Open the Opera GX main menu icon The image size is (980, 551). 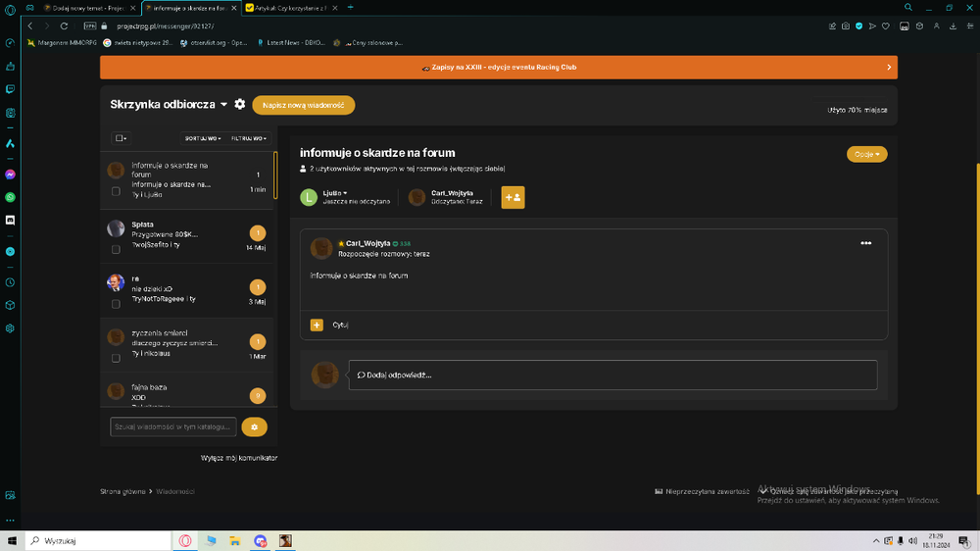10,10
